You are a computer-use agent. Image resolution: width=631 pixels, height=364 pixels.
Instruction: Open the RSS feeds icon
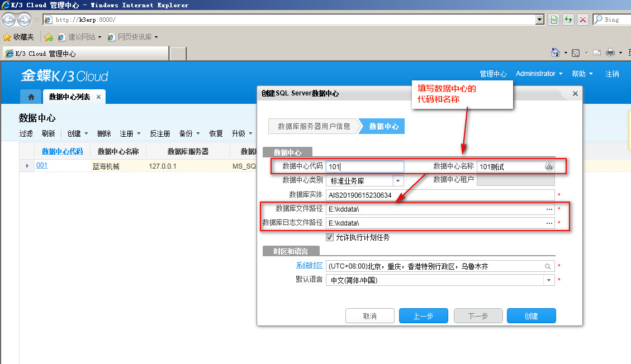tap(576, 52)
